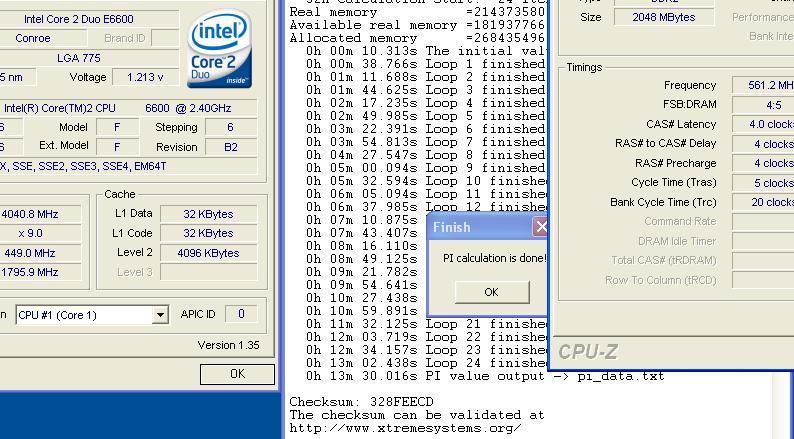Click the Ext. Model F value
This screenshot has width=794, height=439.
point(117,147)
